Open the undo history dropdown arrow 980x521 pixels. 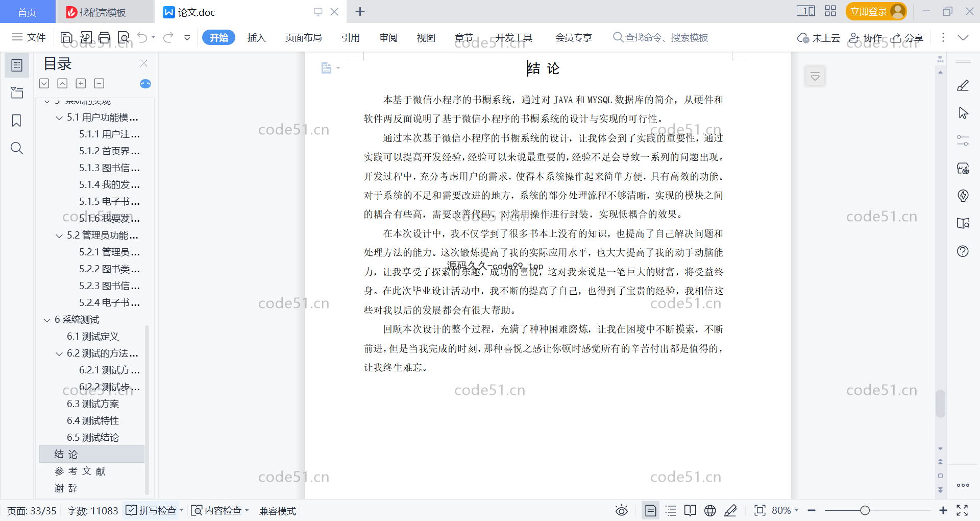point(153,37)
